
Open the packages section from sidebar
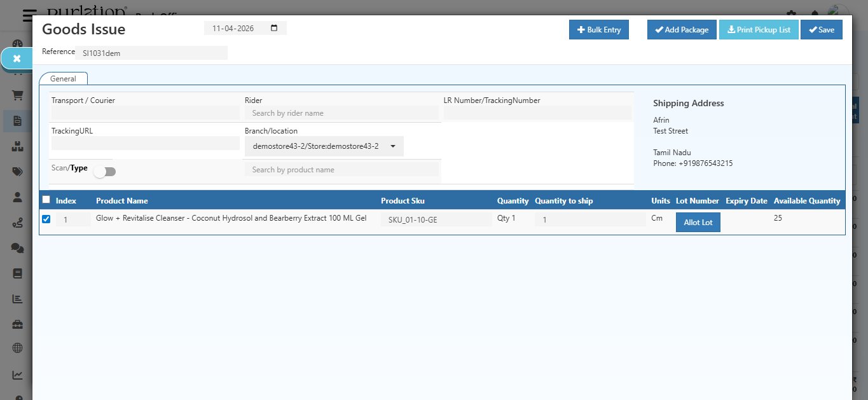(17, 145)
